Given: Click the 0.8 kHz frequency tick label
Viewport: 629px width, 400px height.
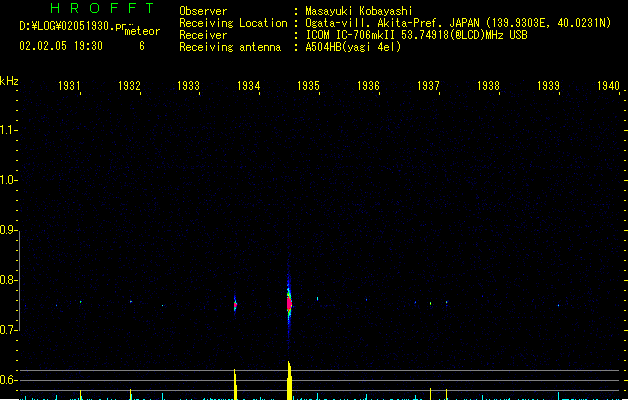Looking at the screenshot, I should pos(7,280).
